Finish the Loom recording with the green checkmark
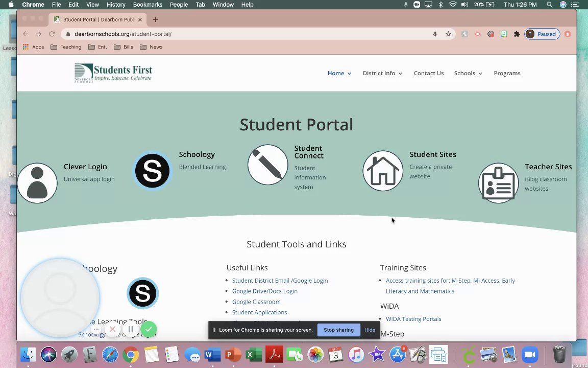Viewport: 588px width, 368px height. point(149,329)
